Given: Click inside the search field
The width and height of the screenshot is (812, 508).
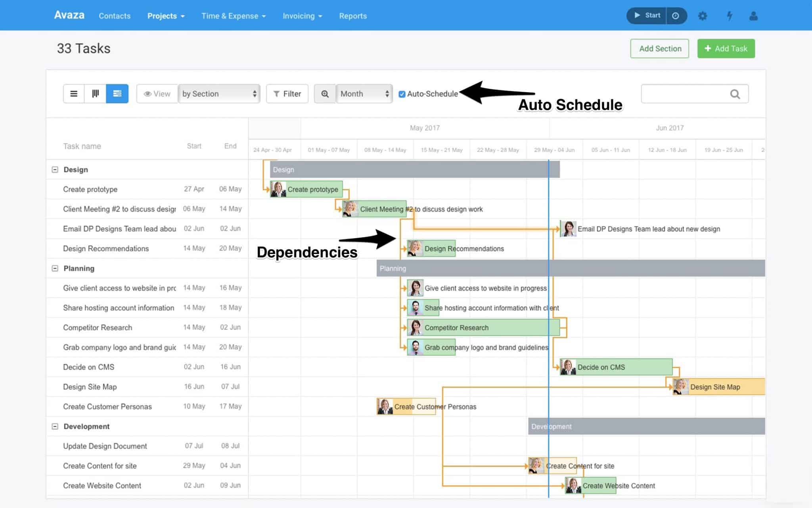Looking at the screenshot, I should (690, 94).
